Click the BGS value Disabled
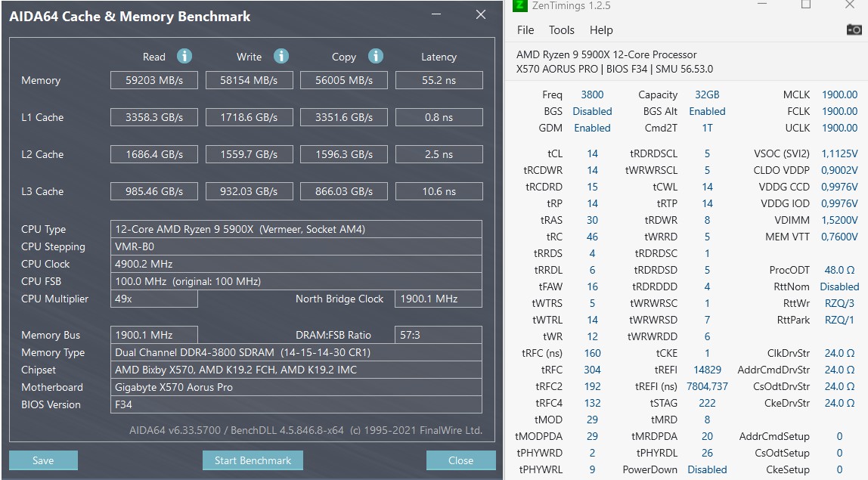Image resolution: width=868 pixels, height=480 pixels. point(592,111)
